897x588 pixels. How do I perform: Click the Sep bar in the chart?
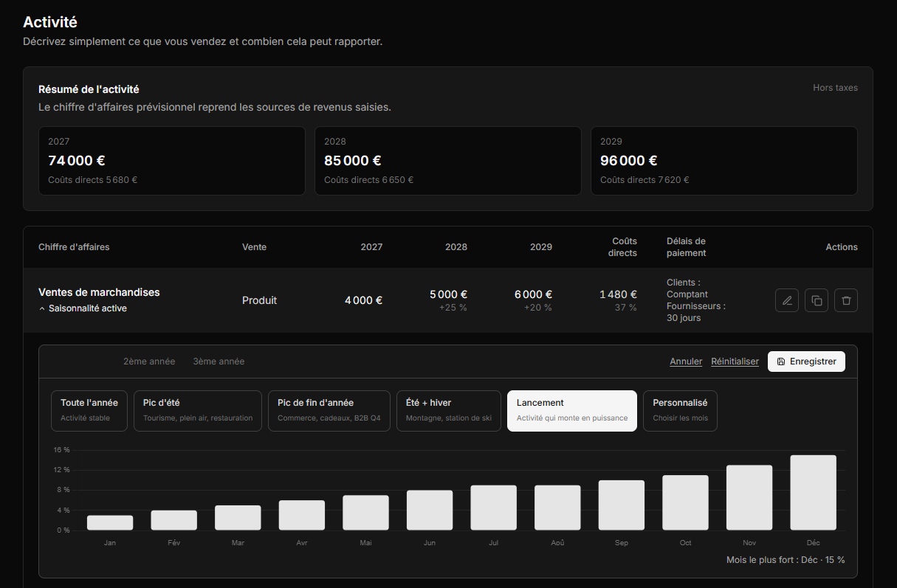tap(622, 505)
